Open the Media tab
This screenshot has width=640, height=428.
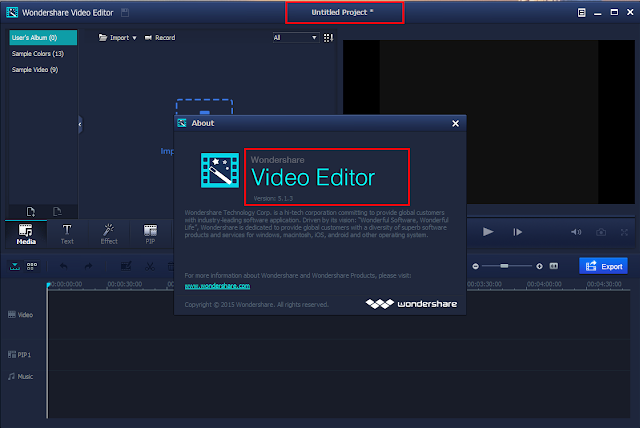coord(26,234)
